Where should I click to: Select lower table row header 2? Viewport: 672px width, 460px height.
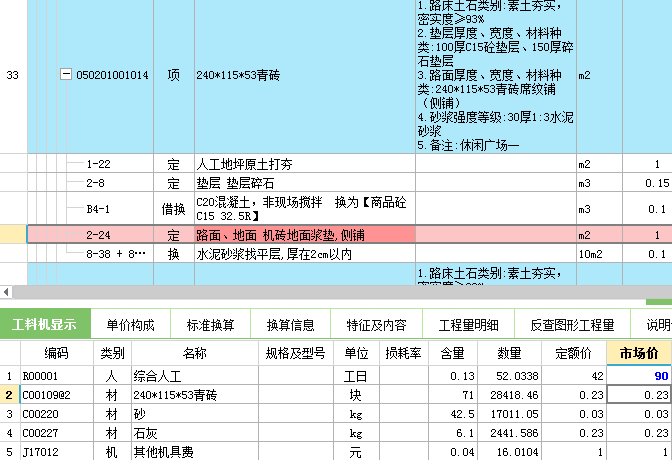(x=9, y=395)
